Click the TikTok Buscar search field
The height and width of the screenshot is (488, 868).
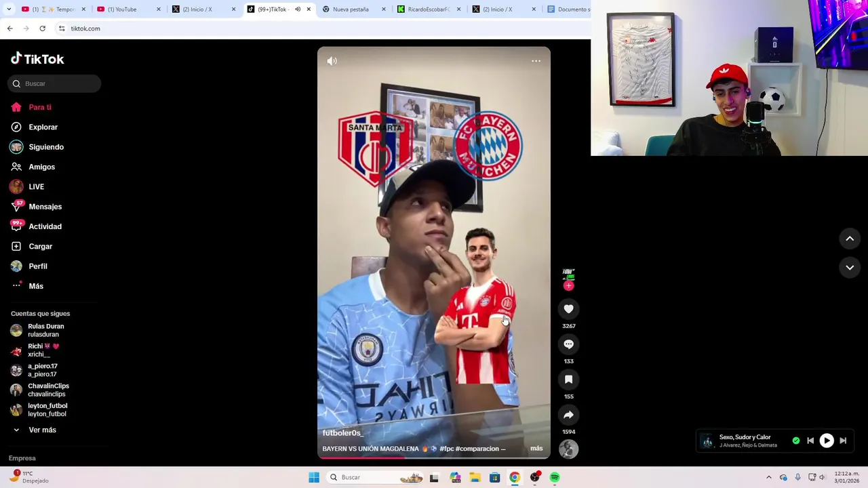54,83
